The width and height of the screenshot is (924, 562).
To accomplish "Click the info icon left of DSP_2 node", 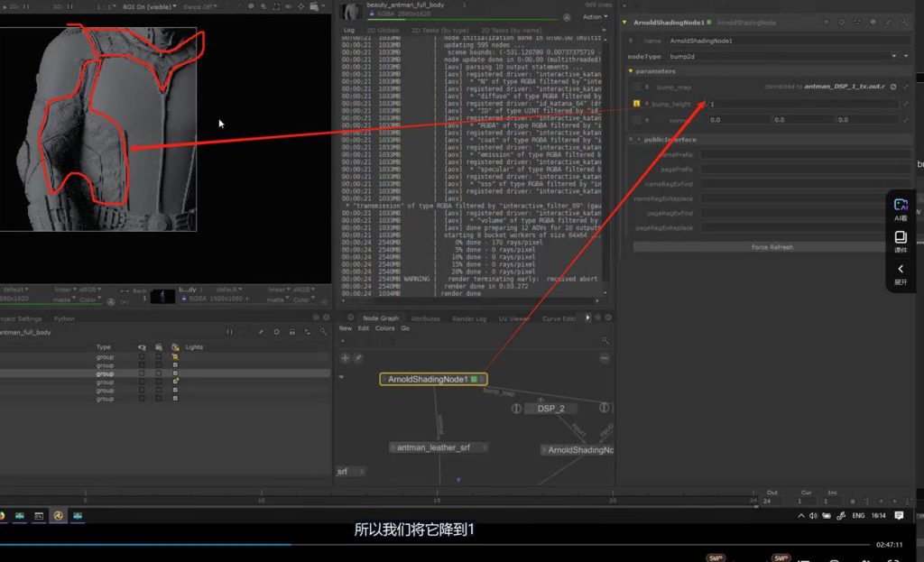I will [517, 409].
